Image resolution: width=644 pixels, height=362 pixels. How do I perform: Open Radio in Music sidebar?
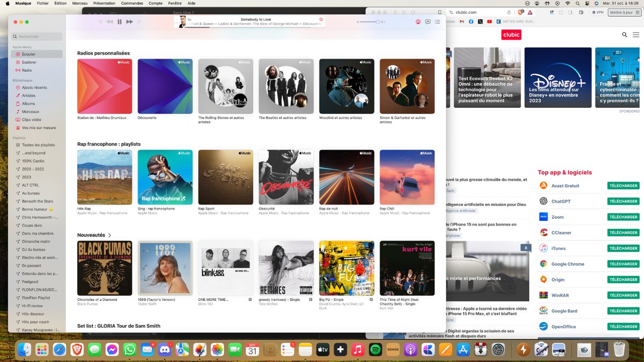tap(37, 70)
